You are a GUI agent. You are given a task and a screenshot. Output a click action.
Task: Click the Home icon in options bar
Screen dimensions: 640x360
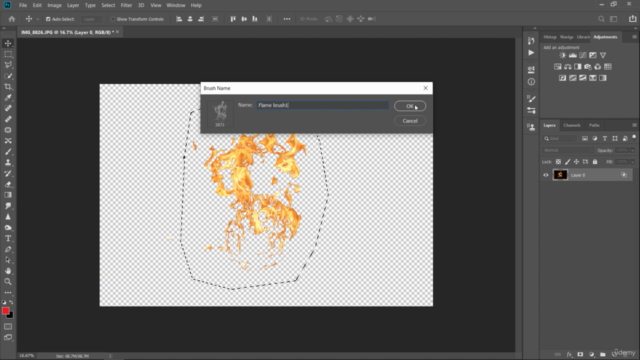pyautogui.click(x=11, y=19)
